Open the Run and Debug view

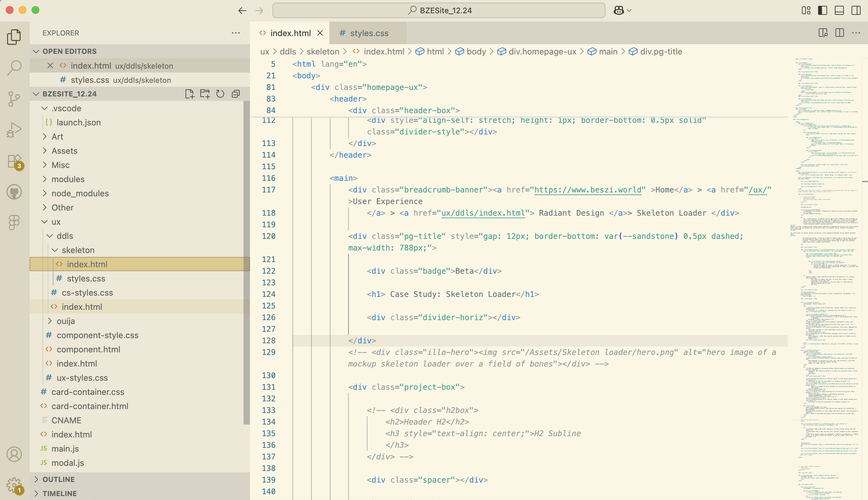pyautogui.click(x=14, y=130)
